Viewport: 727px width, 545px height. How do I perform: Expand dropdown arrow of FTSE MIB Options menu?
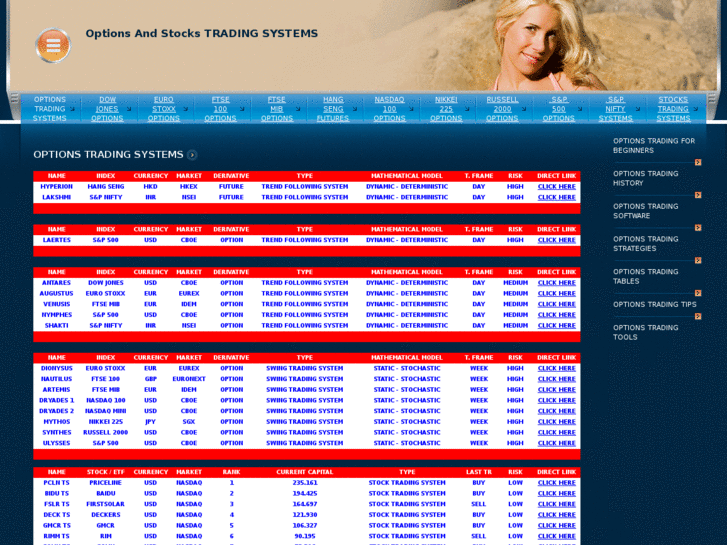298,109
